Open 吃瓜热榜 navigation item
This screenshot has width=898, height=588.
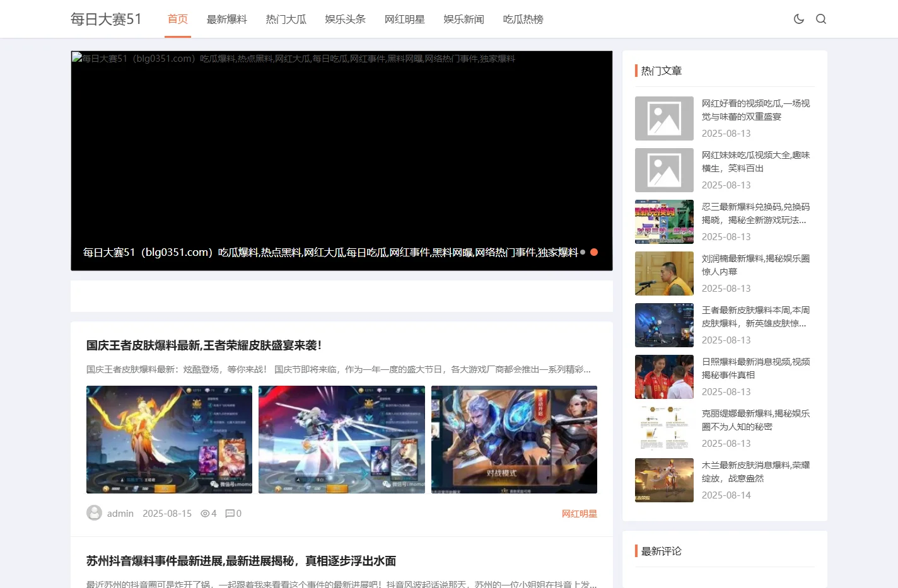pyautogui.click(x=523, y=20)
